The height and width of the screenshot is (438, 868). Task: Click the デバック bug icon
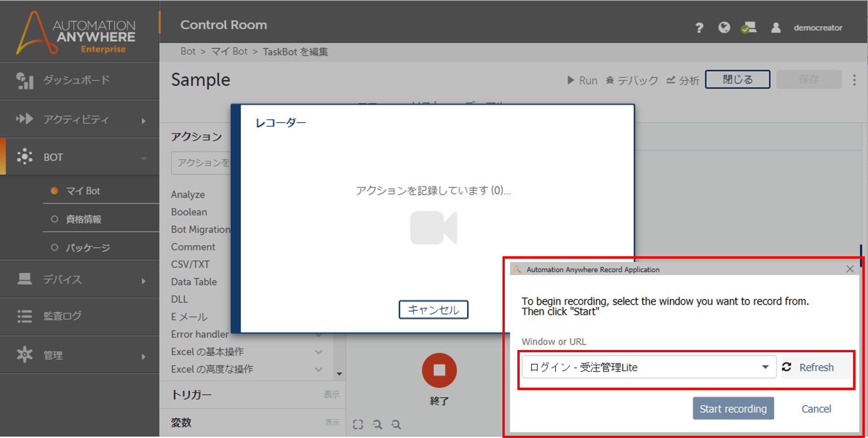pyautogui.click(x=610, y=80)
